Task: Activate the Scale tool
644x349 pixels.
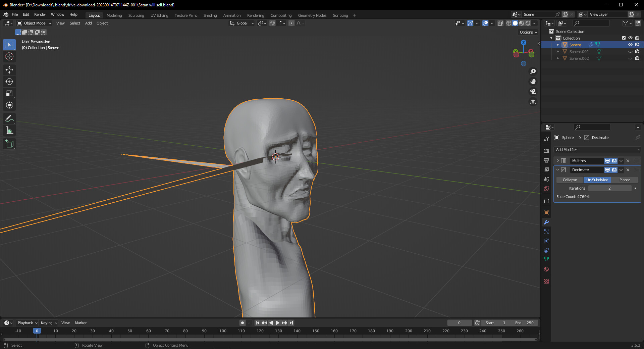Action: [x=9, y=94]
